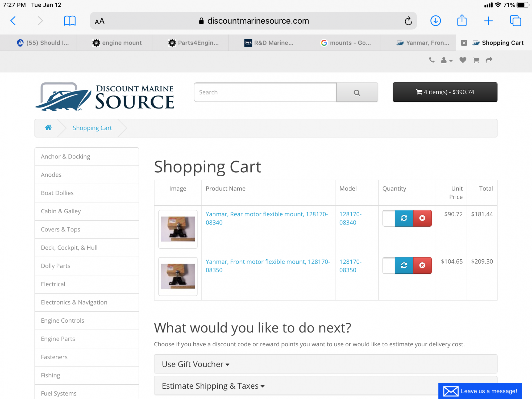Tap the small cart icon in the top bar
The image size is (532, 399).
tap(476, 60)
